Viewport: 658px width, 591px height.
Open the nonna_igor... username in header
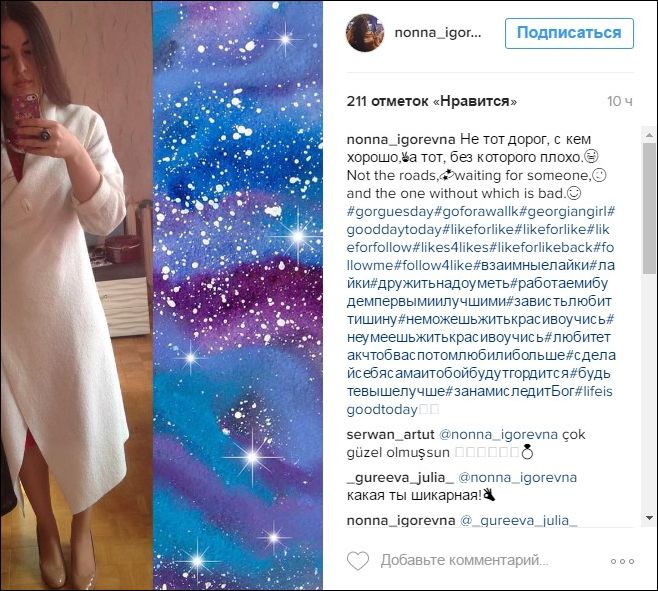[438, 33]
